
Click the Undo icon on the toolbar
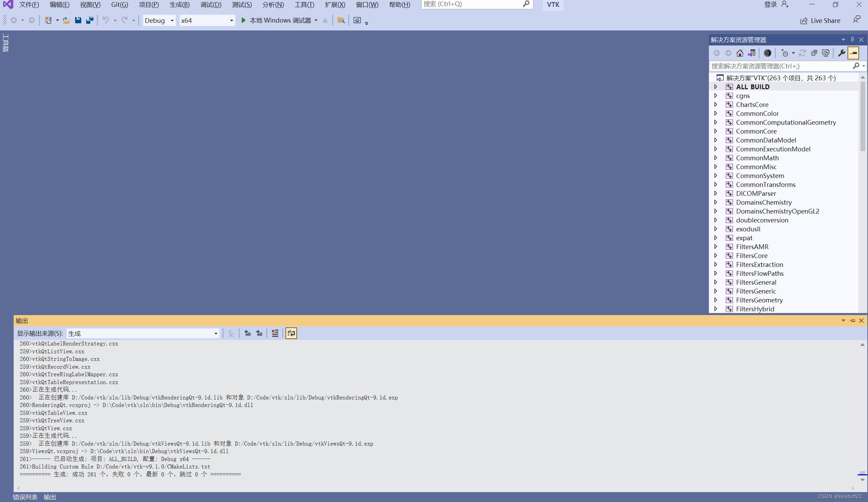tap(106, 21)
